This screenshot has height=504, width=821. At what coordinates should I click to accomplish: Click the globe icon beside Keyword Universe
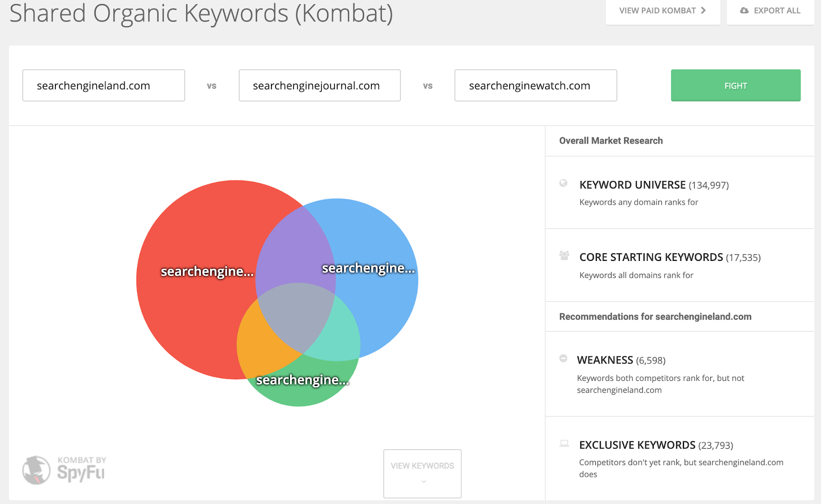click(563, 183)
